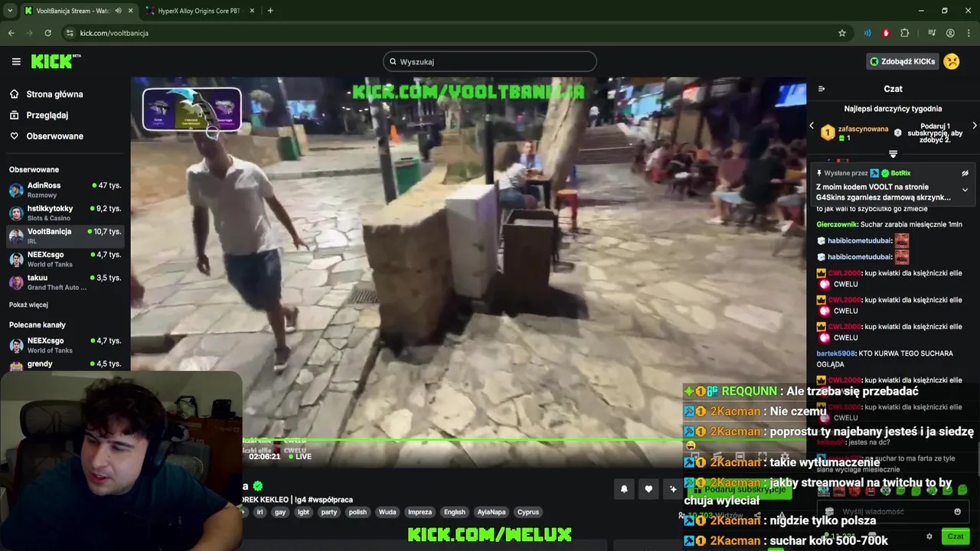Open a new browser tab
Image resolution: width=980 pixels, height=551 pixels.
(x=270, y=11)
